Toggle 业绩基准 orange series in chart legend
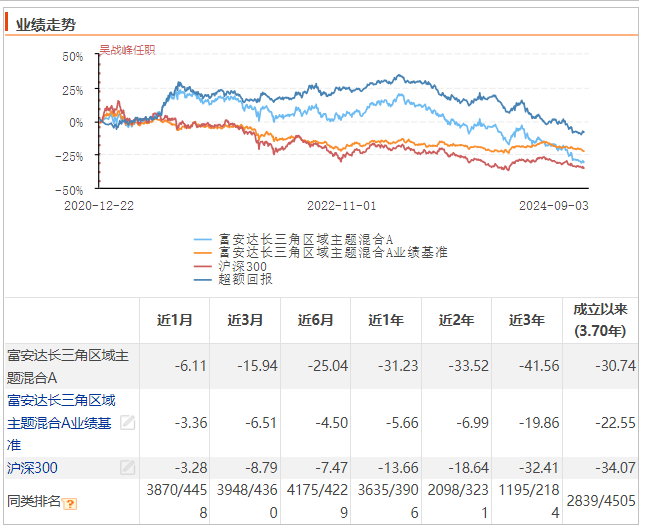 (x=332, y=253)
